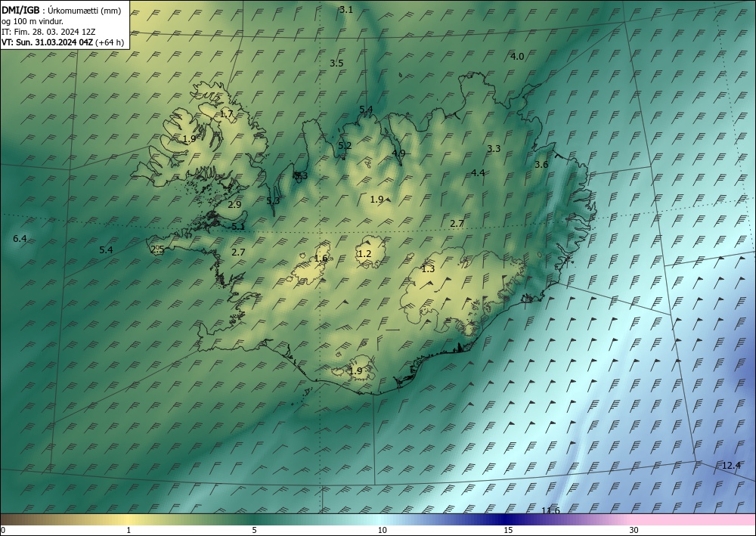Viewport: 756px width, 536px height.
Task: Click the 1.3 value on Vatnajökull glacier
Action: click(428, 269)
